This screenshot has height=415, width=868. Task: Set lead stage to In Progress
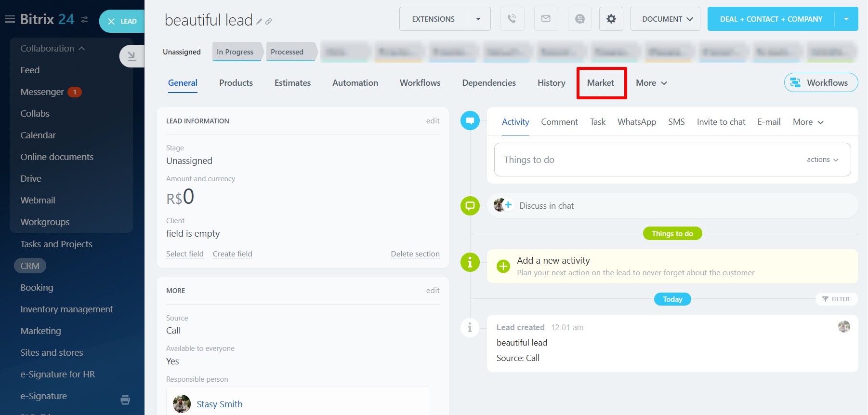235,52
